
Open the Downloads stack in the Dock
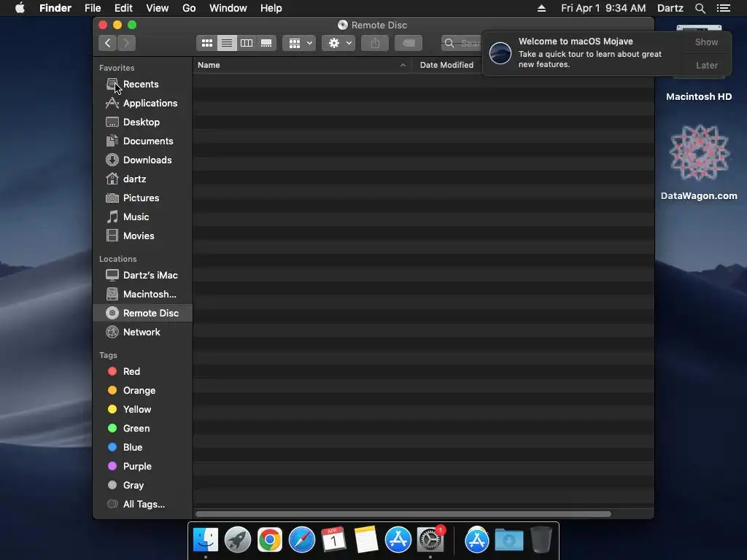click(508, 540)
